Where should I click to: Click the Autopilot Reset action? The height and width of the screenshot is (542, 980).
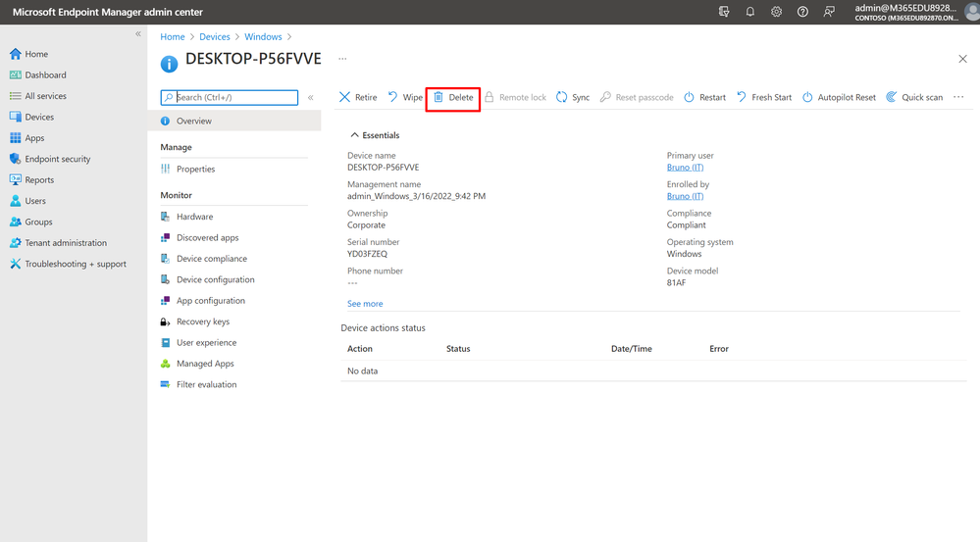click(x=839, y=97)
